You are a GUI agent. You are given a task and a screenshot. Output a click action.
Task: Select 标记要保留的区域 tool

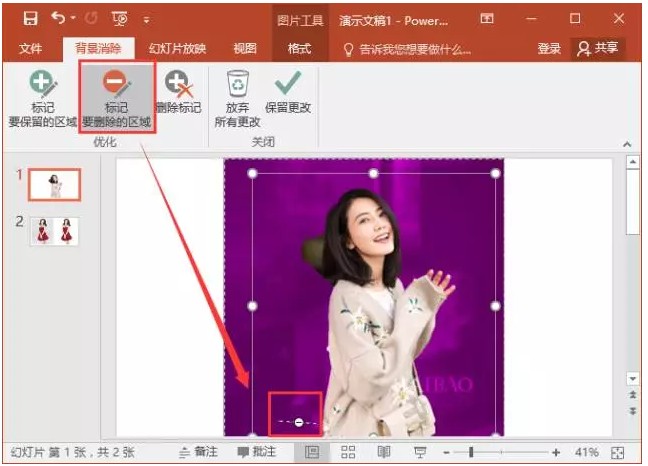tap(43, 98)
